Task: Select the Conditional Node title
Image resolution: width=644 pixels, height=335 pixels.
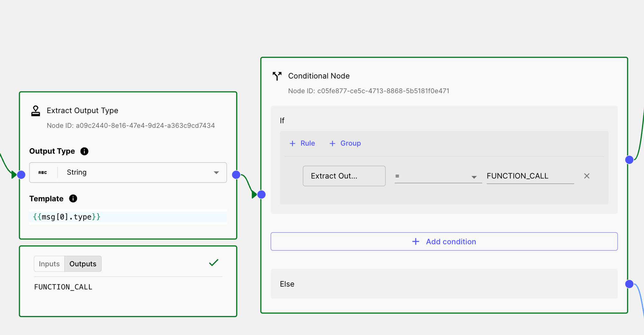Action: pyautogui.click(x=319, y=76)
